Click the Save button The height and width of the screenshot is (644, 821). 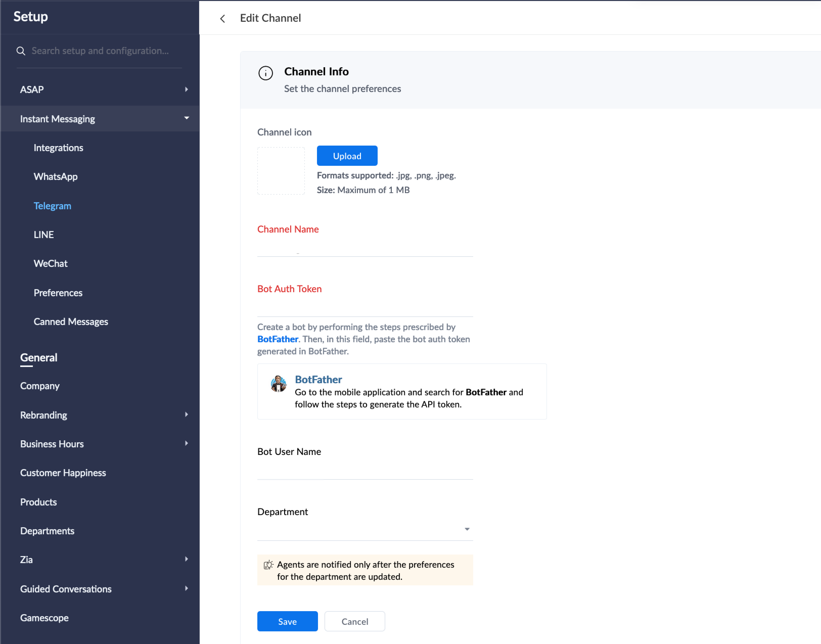click(287, 621)
